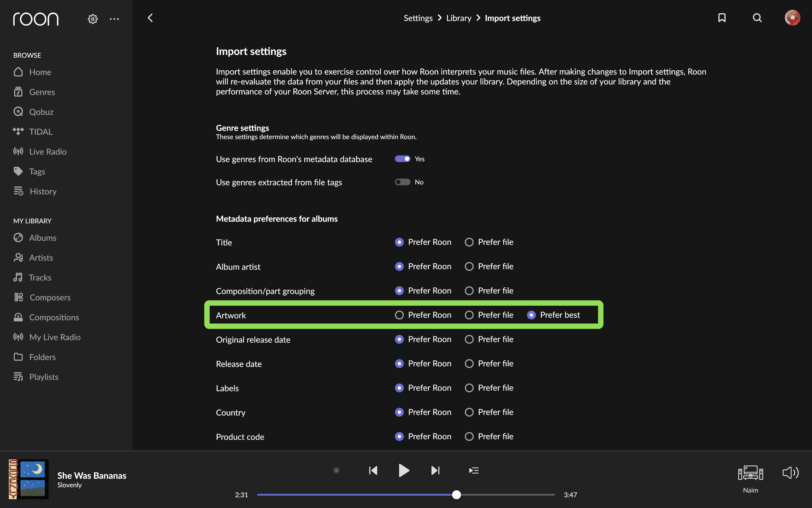Go to Settings in the breadcrumb

pos(418,18)
